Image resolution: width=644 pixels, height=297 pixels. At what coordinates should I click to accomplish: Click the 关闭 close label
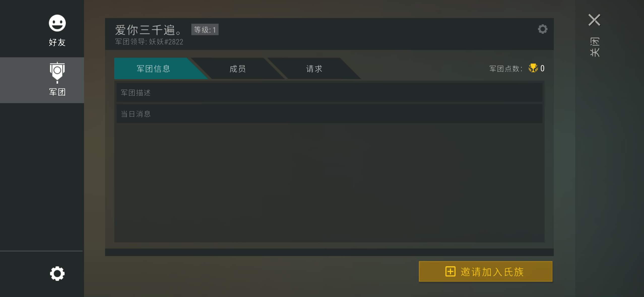pyautogui.click(x=595, y=47)
